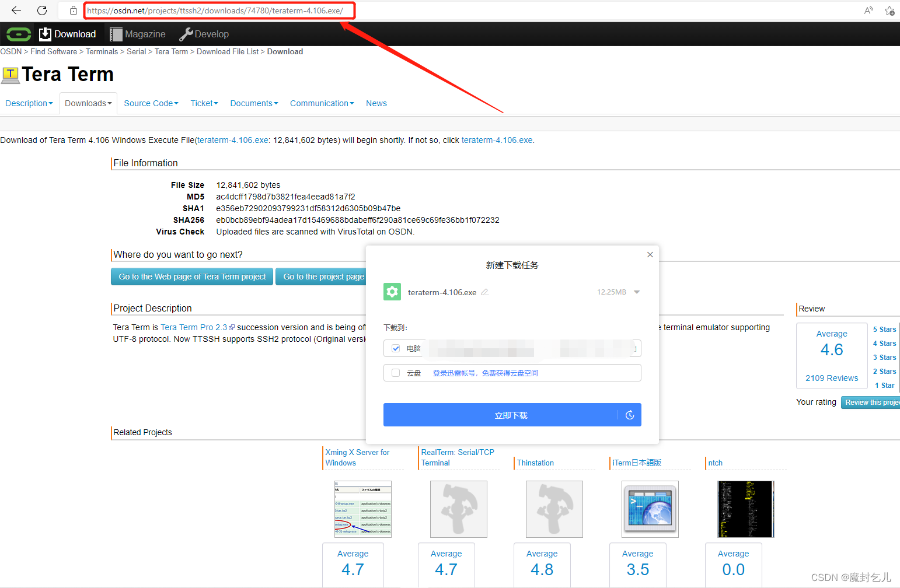Expand the Source Code dropdown
900x588 pixels.
[x=151, y=103]
